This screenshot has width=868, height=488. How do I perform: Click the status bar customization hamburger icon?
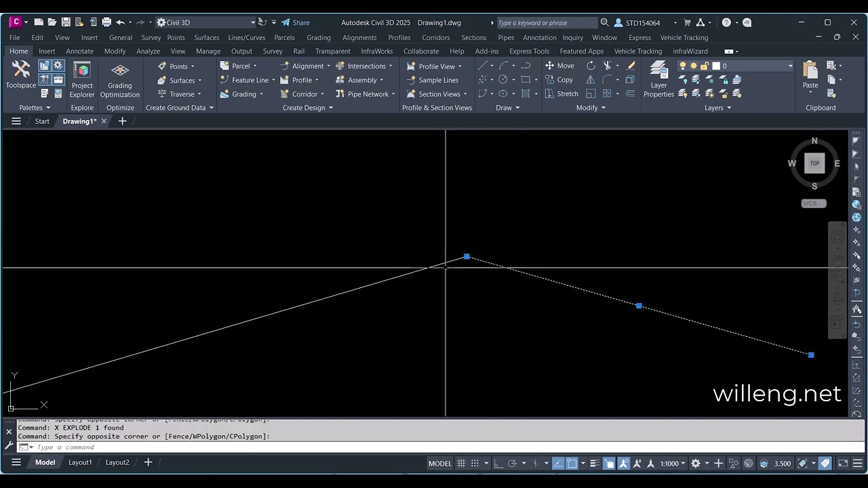click(x=858, y=464)
